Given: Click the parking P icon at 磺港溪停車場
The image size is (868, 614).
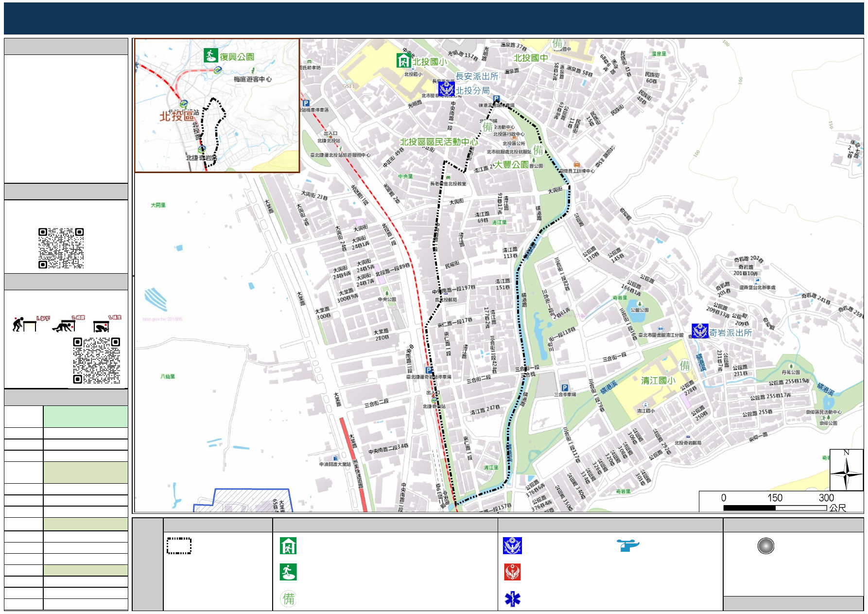Looking at the screenshot, I should (x=496, y=99).
